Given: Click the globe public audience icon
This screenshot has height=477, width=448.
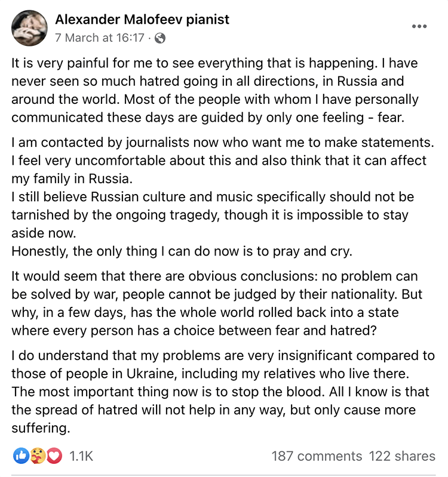Looking at the screenshot, I should [159, 38].
